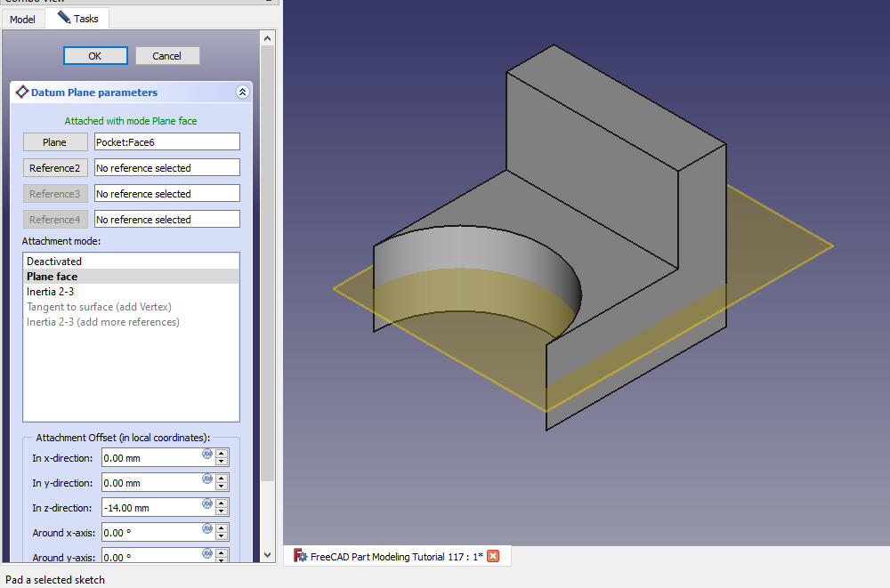This screenshot has height=588, width=890.
Task: Switch to the Model tab
Action: point(22,19)
